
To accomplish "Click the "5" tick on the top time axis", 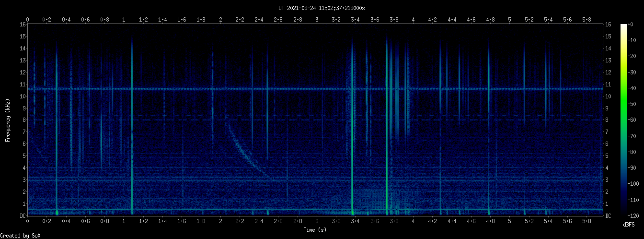I will 510,20.
